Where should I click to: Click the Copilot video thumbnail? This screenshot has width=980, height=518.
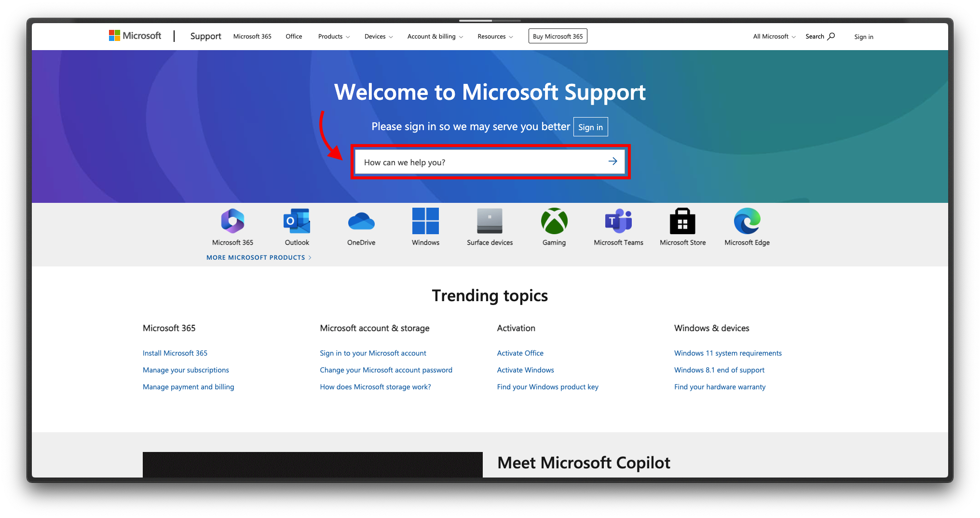pos(313,465)
